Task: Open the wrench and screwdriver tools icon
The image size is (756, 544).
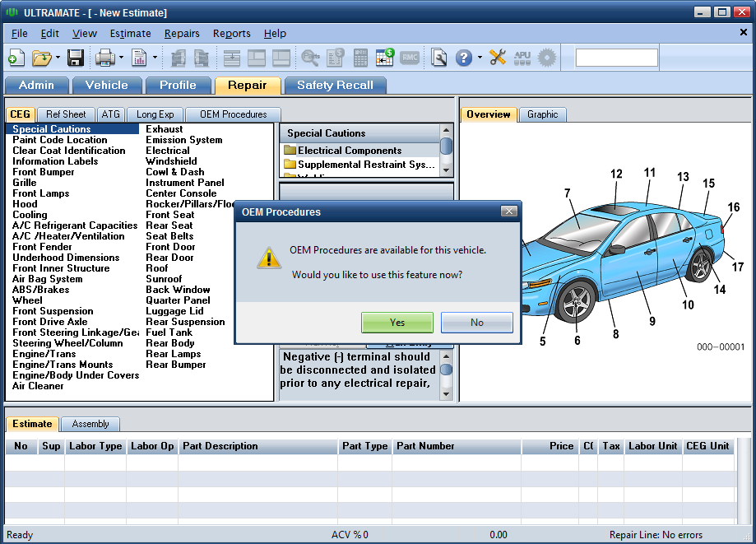Action: [x=498, y=58]
